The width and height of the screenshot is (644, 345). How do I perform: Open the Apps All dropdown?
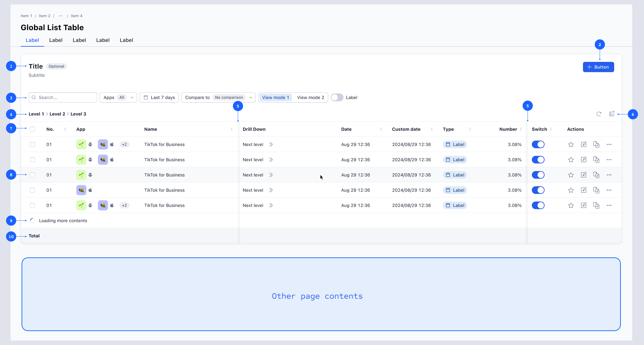(x=118, y=97)
